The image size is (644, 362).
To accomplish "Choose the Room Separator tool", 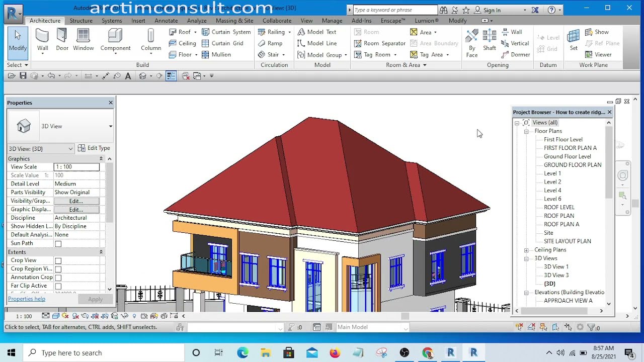I will pyautogui.click(x=379, y=43).
